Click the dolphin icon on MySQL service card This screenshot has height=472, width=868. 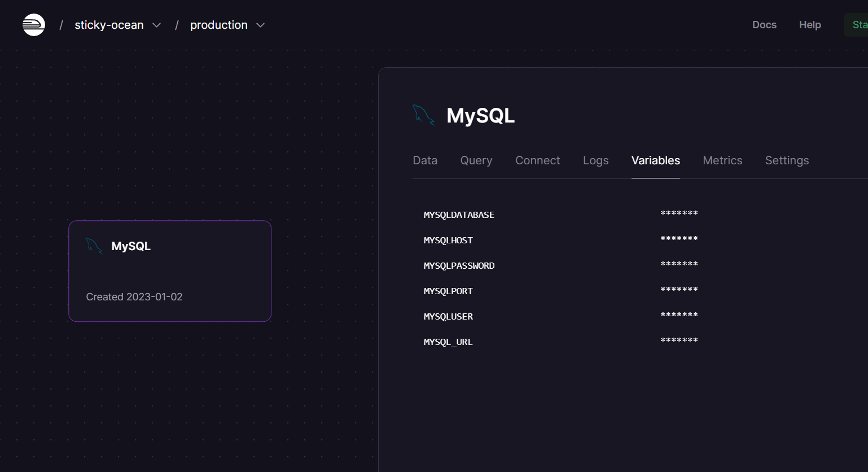94,246
